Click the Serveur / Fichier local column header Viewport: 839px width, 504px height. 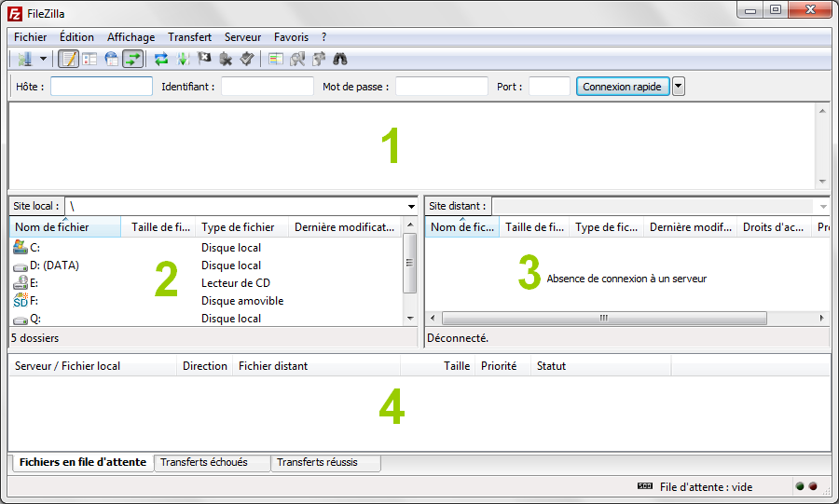click(93, 366)
